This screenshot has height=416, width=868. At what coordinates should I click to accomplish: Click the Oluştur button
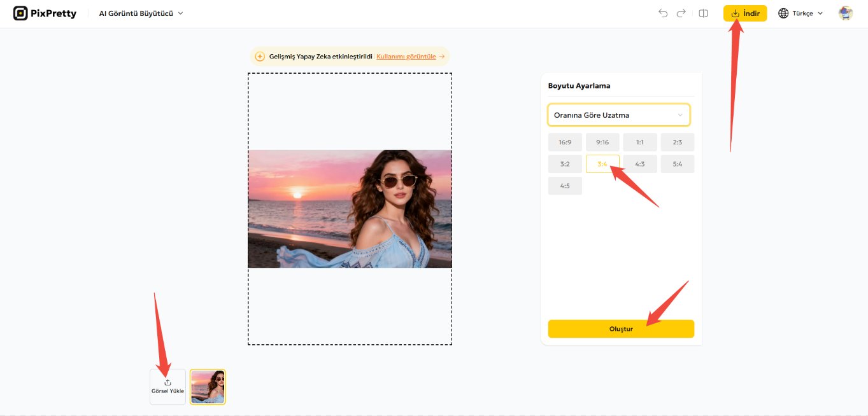(621, 328)
